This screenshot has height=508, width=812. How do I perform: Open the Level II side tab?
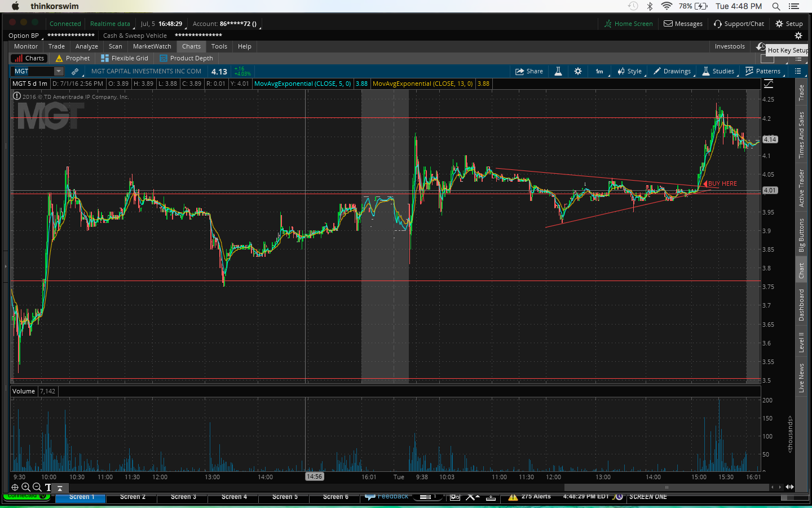(x=801, y=342)
